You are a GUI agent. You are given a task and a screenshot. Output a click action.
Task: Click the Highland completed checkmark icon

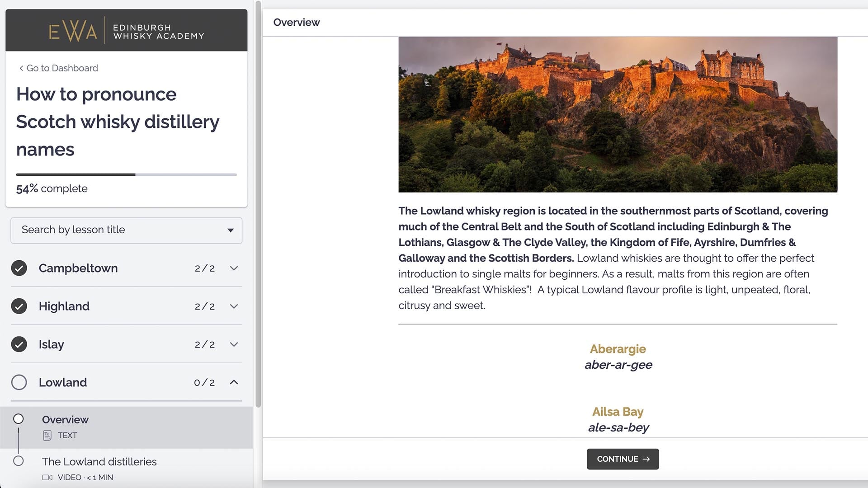pos(19,306)
